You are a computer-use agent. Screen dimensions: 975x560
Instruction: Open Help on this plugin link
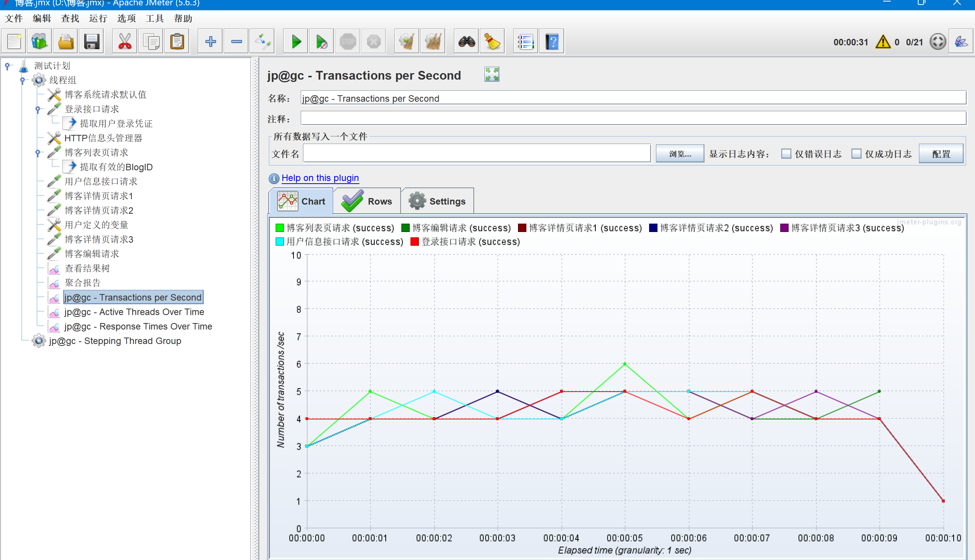pyautogui.click(x=320, y=178)
